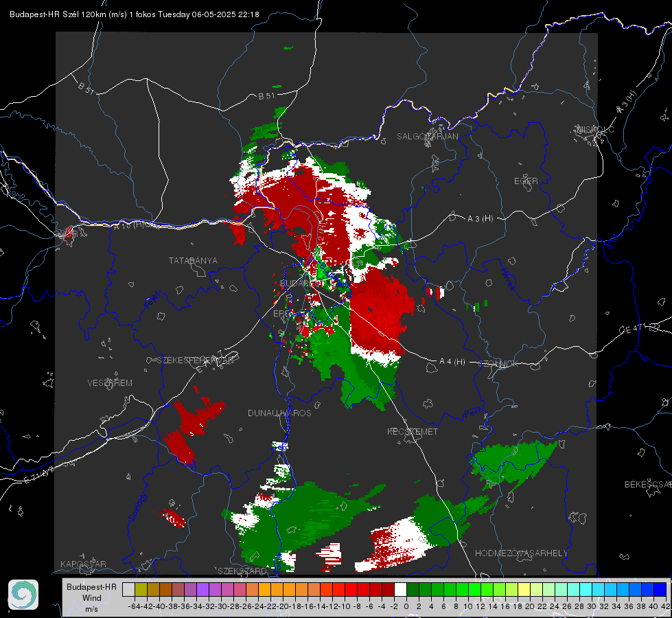Click the Pest county label

(x=472, y=413)
